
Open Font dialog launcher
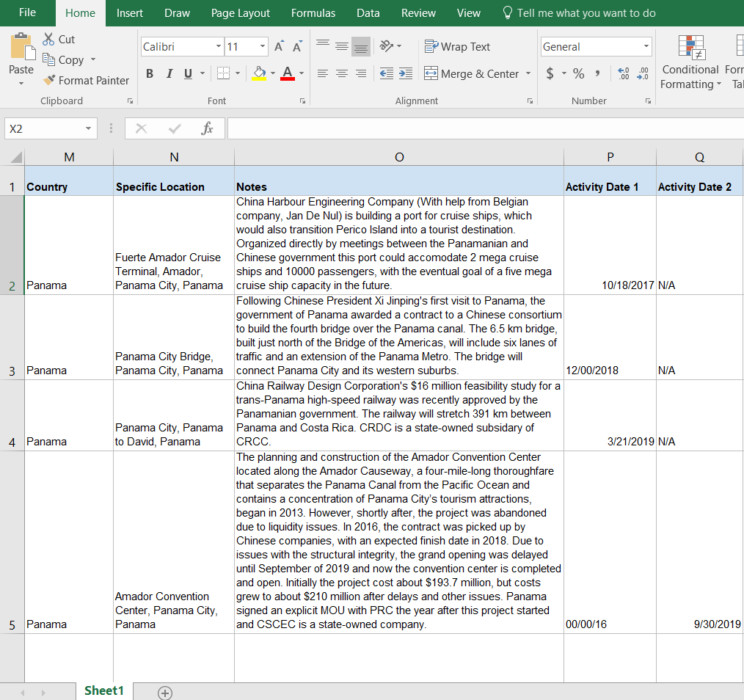(302, 101)
